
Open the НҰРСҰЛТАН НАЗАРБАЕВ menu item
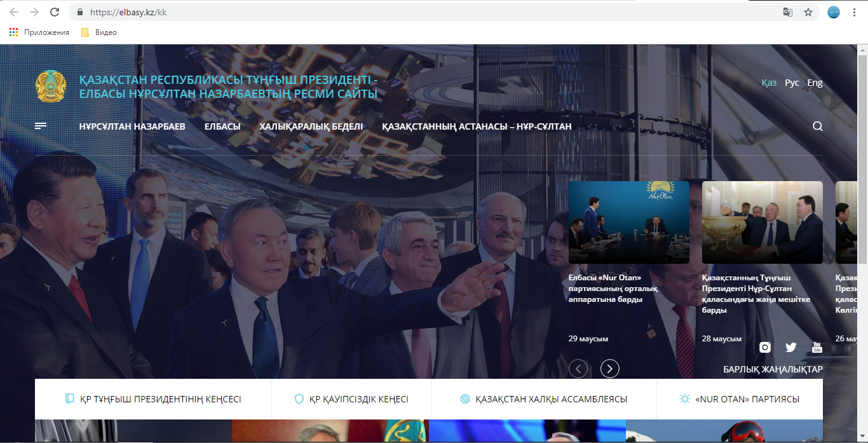tap(132, 126)
